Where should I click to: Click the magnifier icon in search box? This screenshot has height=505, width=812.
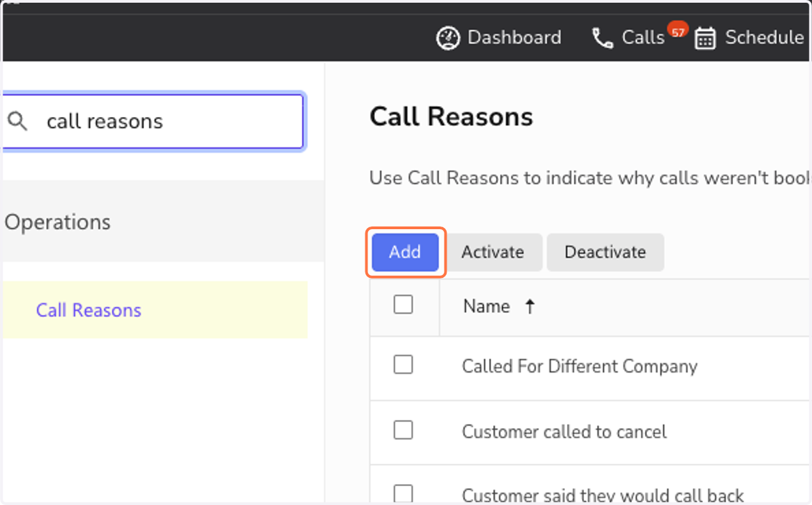click(18, 122)
